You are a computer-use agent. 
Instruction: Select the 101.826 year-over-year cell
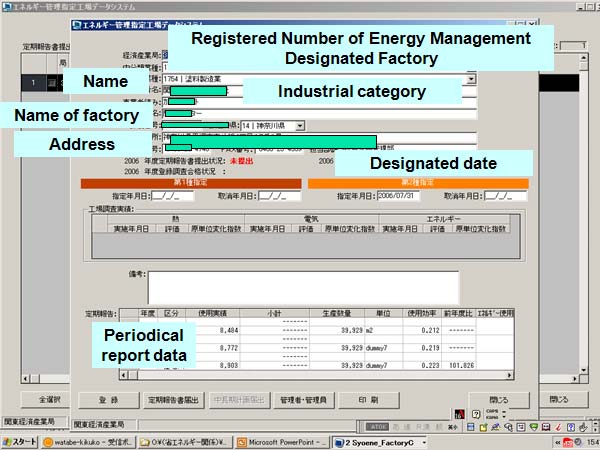click(458, 365)
